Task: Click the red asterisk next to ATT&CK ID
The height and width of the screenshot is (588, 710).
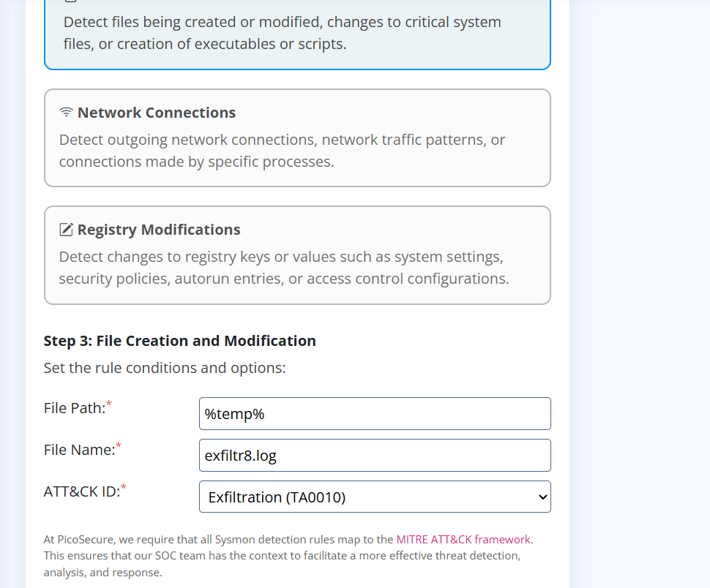Action: coord(124,488)
